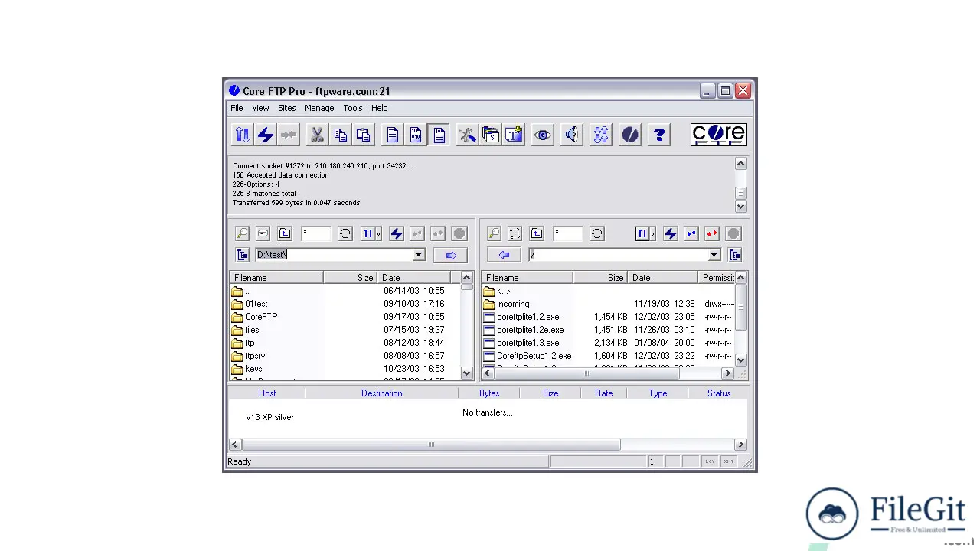Click the round Core FTP icon in toolbar

pos(630,135)
